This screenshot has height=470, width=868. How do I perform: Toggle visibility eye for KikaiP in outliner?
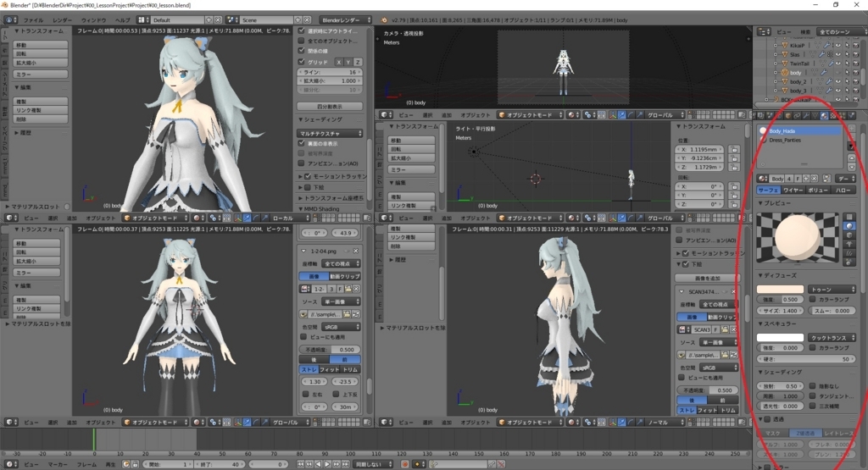pyautogui.click(x=838, y=46)
